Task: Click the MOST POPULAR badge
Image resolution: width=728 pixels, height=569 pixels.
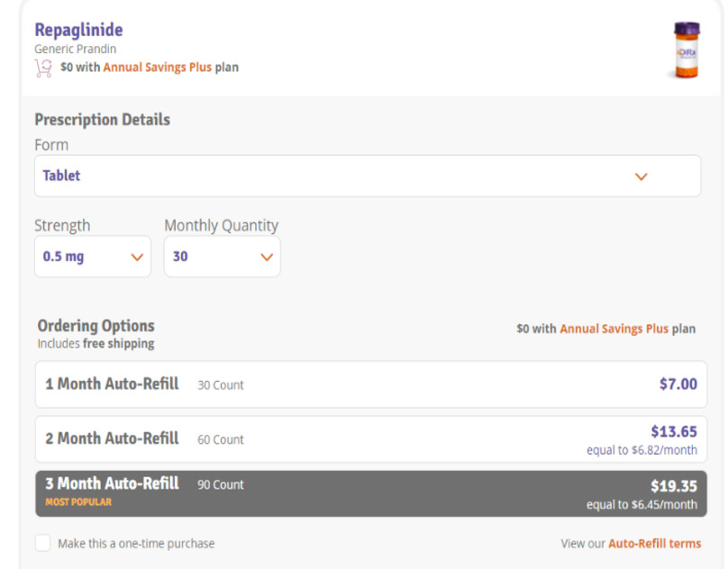Action: (x=78, y=502)
